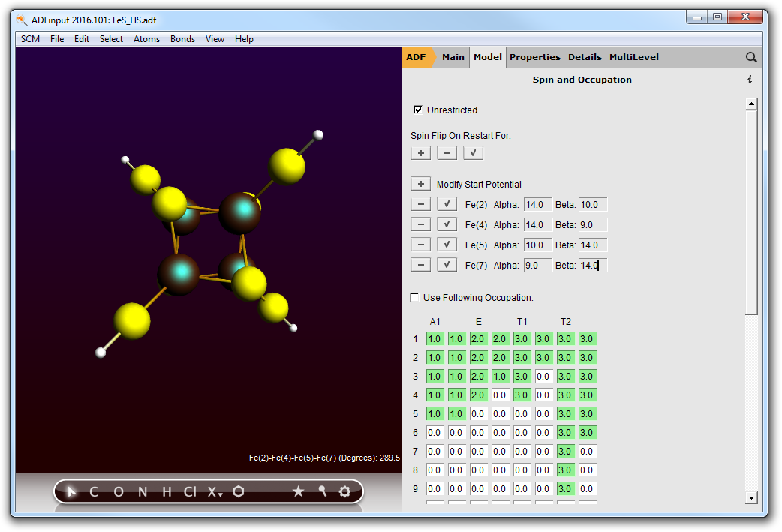This screenshot has height=532, width=782.
Task: Click the scrollbar up arrow
Action: pos(751,104)
